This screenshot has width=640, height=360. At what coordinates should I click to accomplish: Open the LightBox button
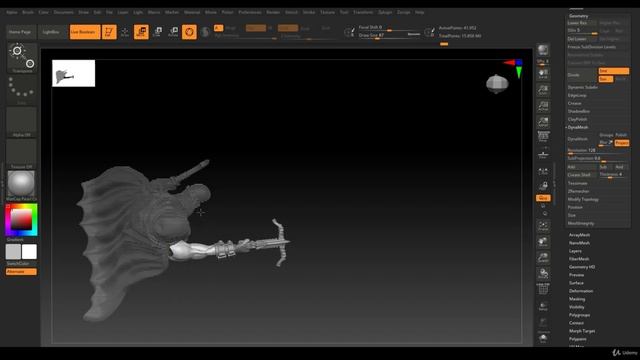click(x=51, y=32)
